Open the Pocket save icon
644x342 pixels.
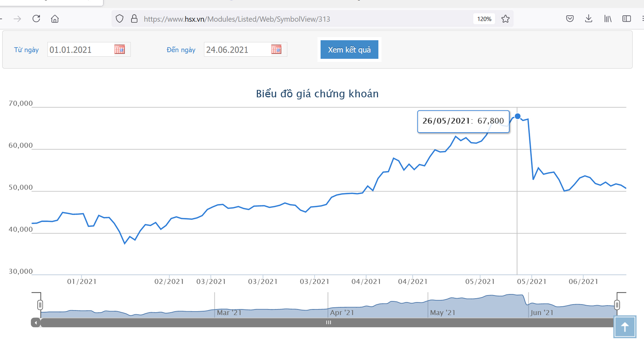tap(570, 19)
